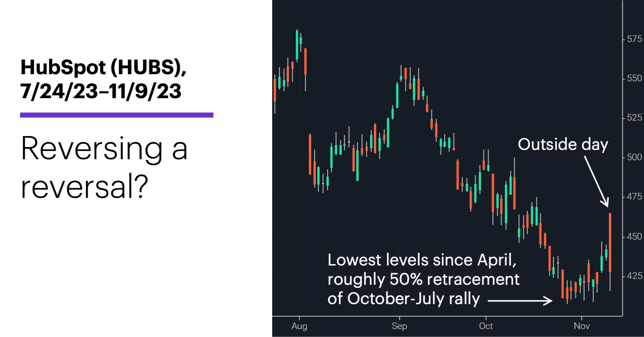
Task: Click the HubSpot (HUBS) chart title
Action: tap(103, 79)
